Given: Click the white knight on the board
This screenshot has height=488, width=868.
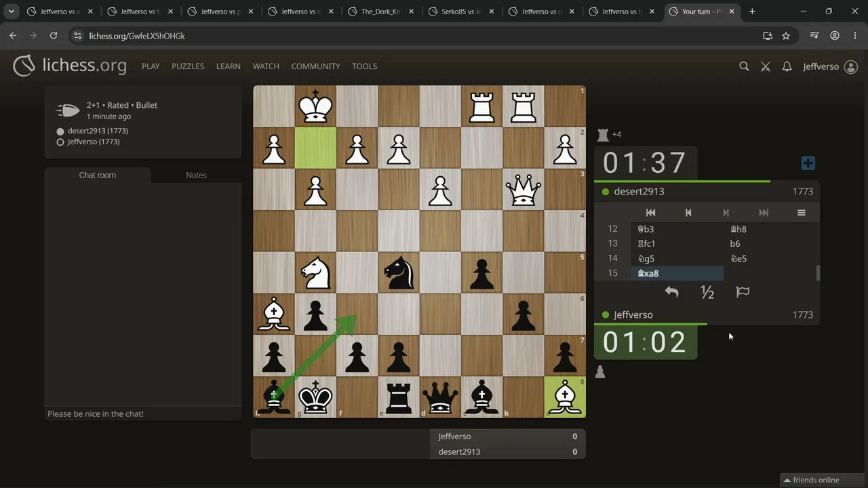Looking at the screenshot, I should click(x=315, y=272).
